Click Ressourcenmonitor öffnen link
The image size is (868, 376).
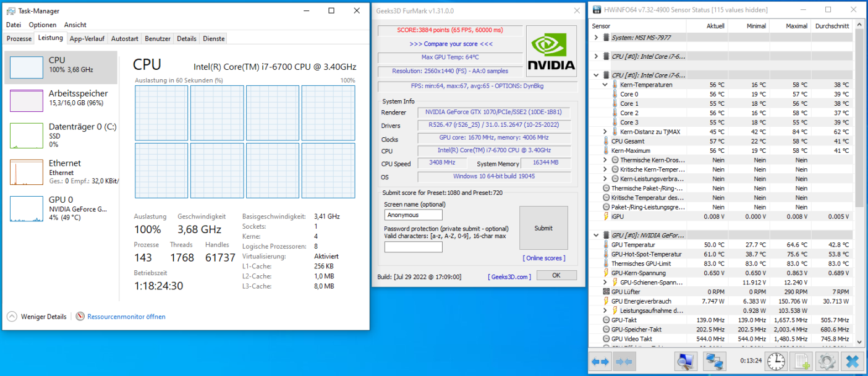126,317
